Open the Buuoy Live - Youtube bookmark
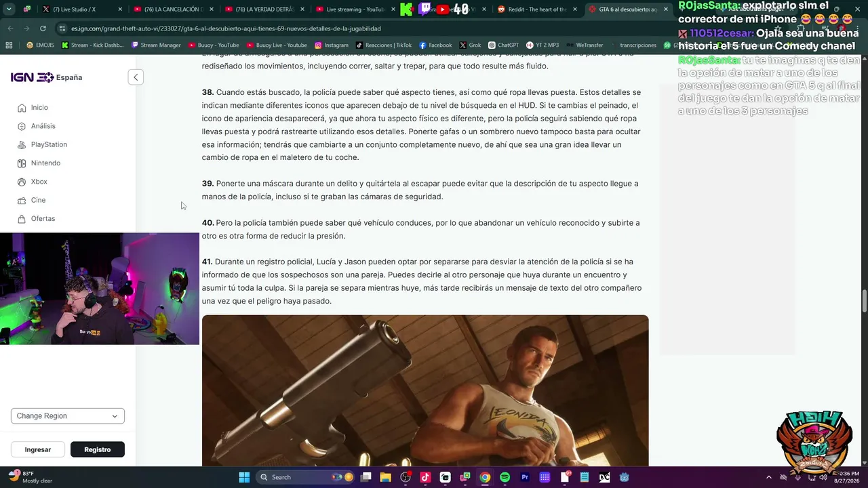This screenshot has height=488, width=868. (x=277, y=45)
